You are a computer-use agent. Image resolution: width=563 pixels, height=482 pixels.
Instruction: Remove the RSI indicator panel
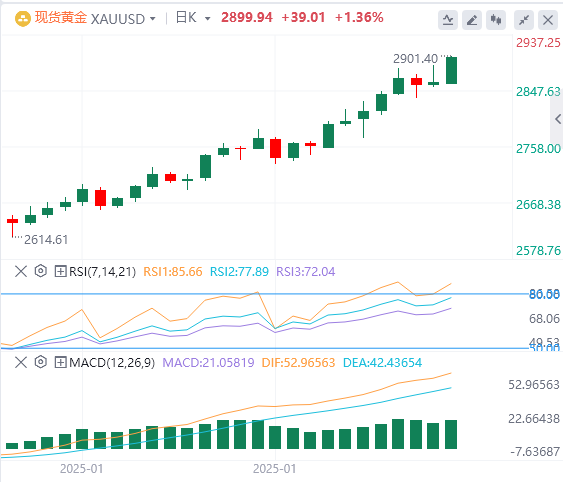[21, 271]
